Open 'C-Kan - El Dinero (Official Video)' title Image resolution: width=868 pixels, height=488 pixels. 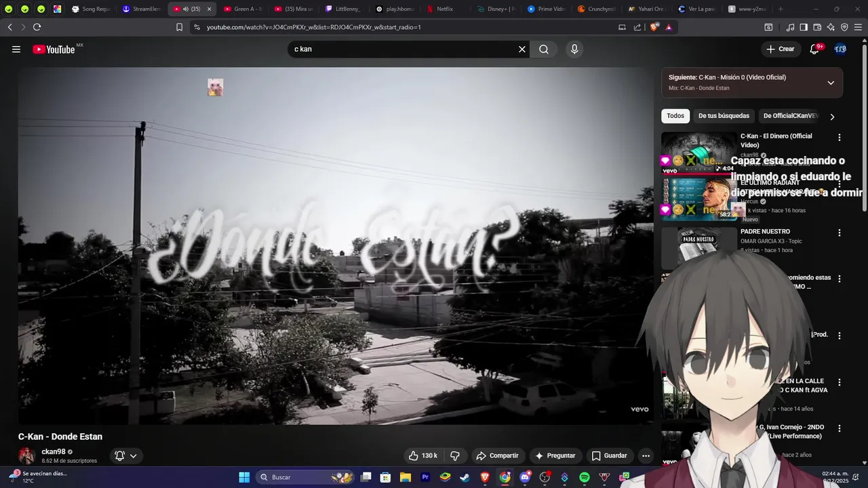pyautogui.click(x=776, y=140)
